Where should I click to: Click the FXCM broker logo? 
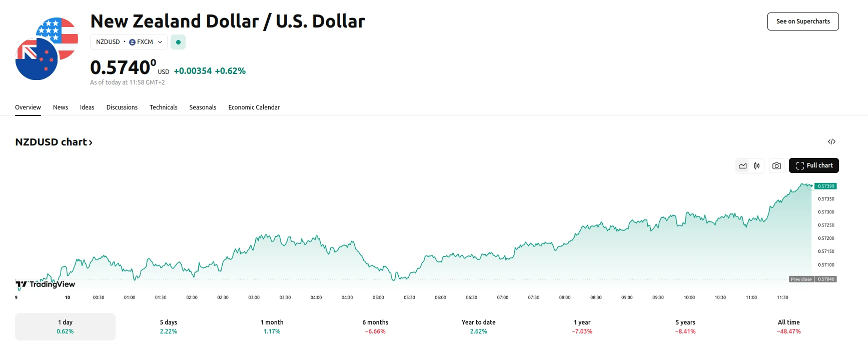click(x=132, y=42)
